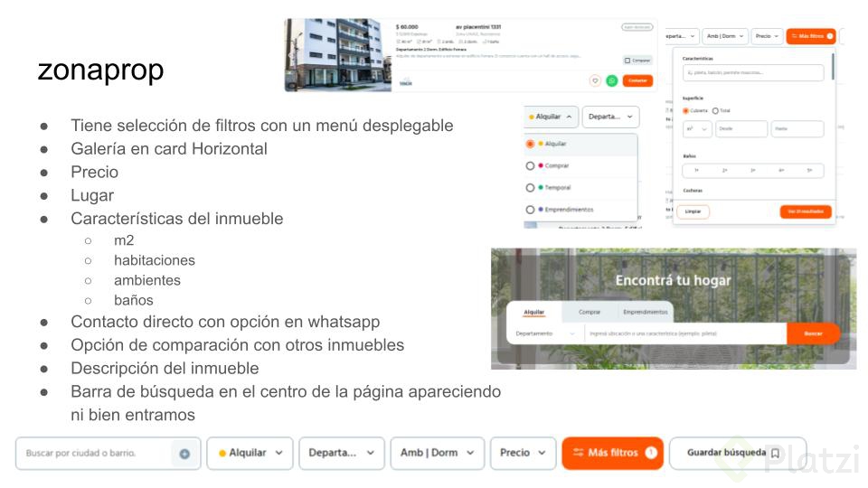Click the Hasta surface input

pyautogui.click(x=797, y=129)
